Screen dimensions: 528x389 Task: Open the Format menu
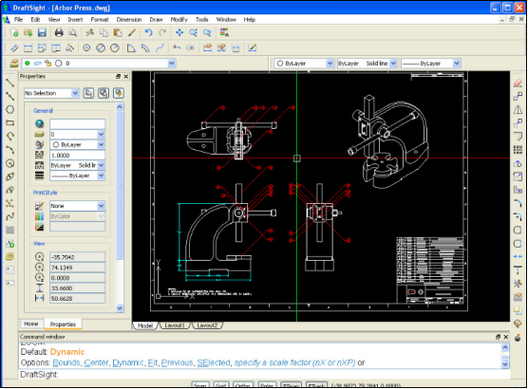coord(99,20)
